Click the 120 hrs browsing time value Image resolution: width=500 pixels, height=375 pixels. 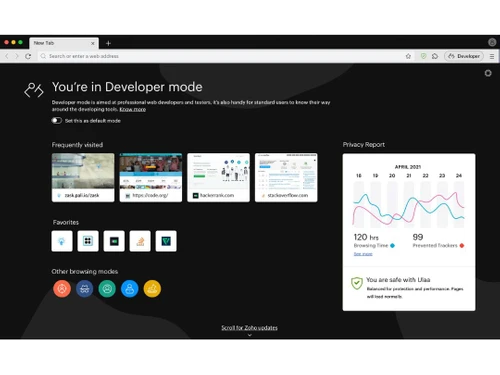[366, 237]
